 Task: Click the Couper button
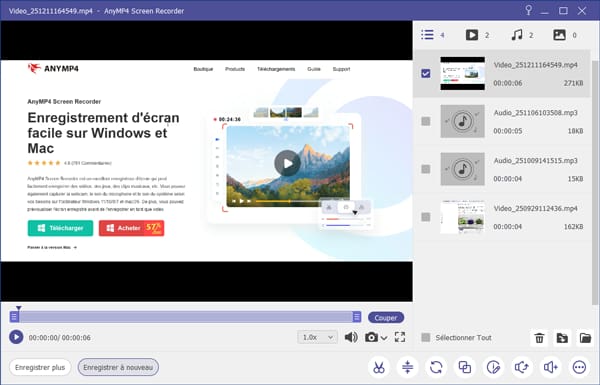pos(386,318)
